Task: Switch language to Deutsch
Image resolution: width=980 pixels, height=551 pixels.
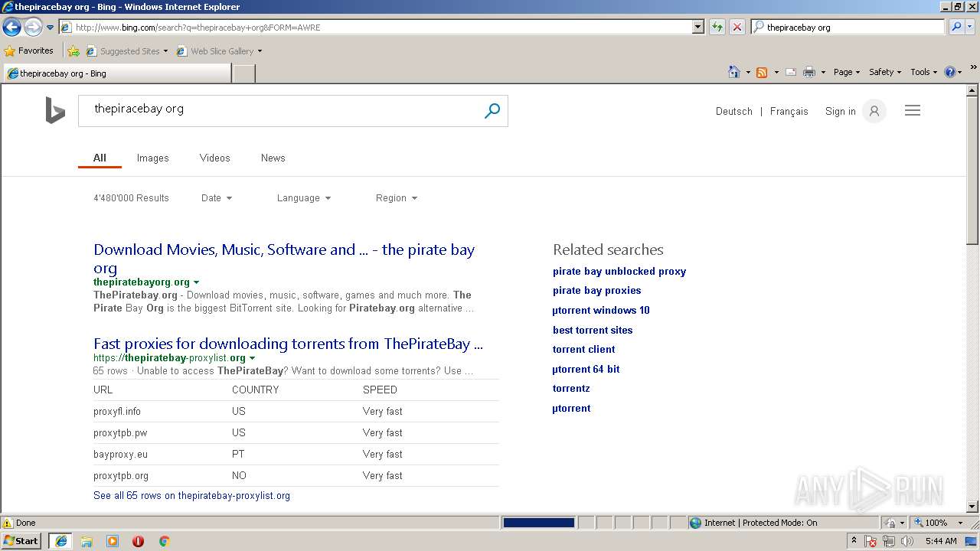Action: [734, 111]
